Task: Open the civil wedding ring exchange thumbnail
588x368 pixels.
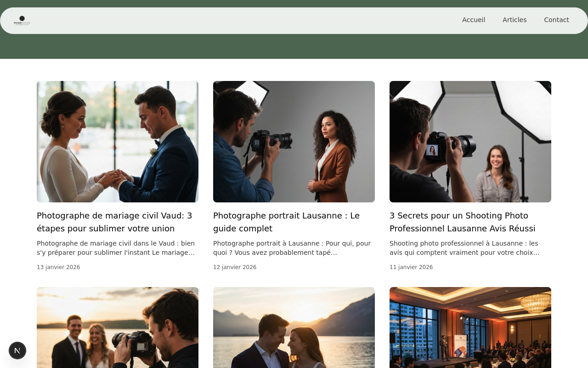Action: tap(118, 142)
